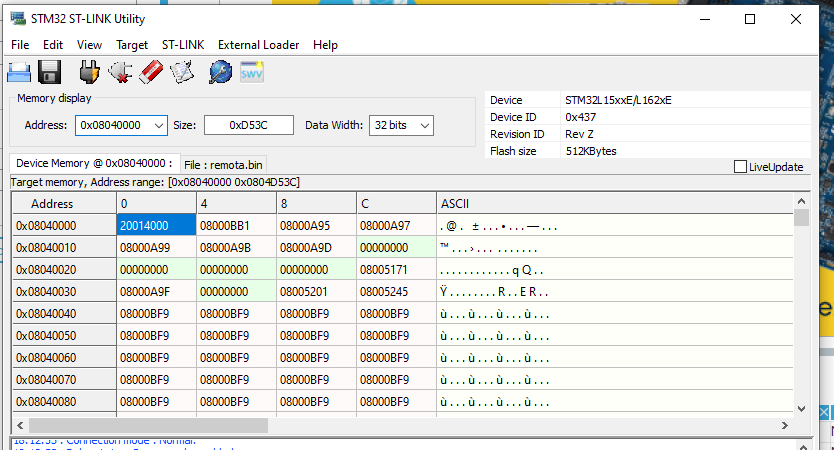Viewport: 834px width, 450px height.
Task: Select cell value 08000BB1
Action: [x=236, y=226]
